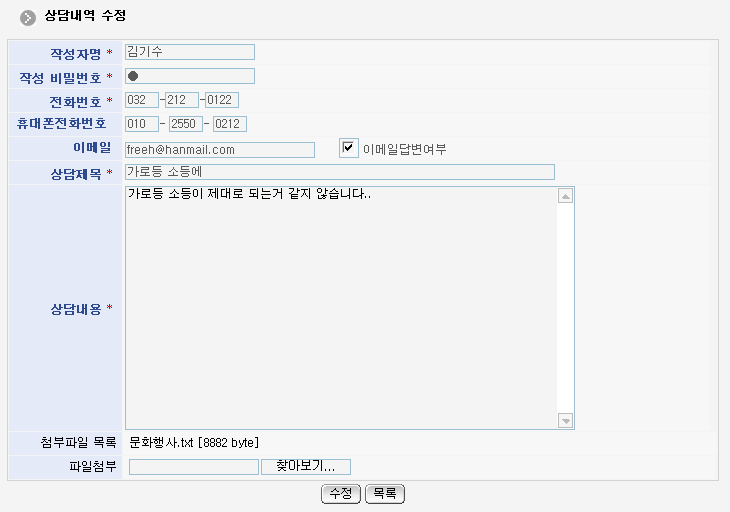Submit changes with the 수정 button
Viewport: 730px width, 512px height.
[x=340, y=494]
